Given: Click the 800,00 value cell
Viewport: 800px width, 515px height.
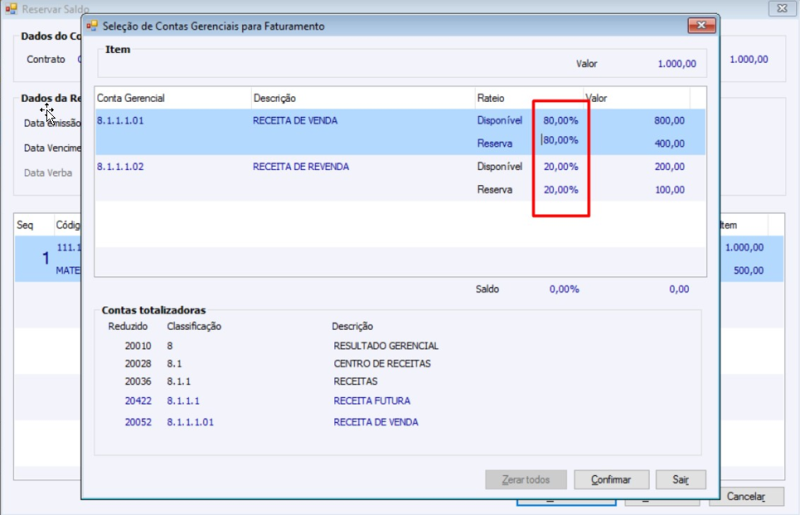Looking at the screenshot, I should [x=669, y=120].
